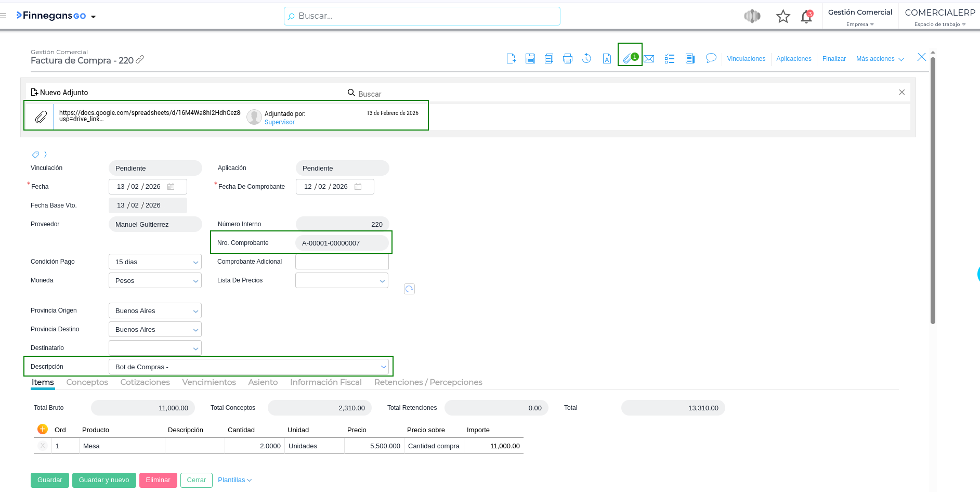Viewport: 980px width, 492px height.
Task: Expand the Más acciones menu
Action: (880, 59)
